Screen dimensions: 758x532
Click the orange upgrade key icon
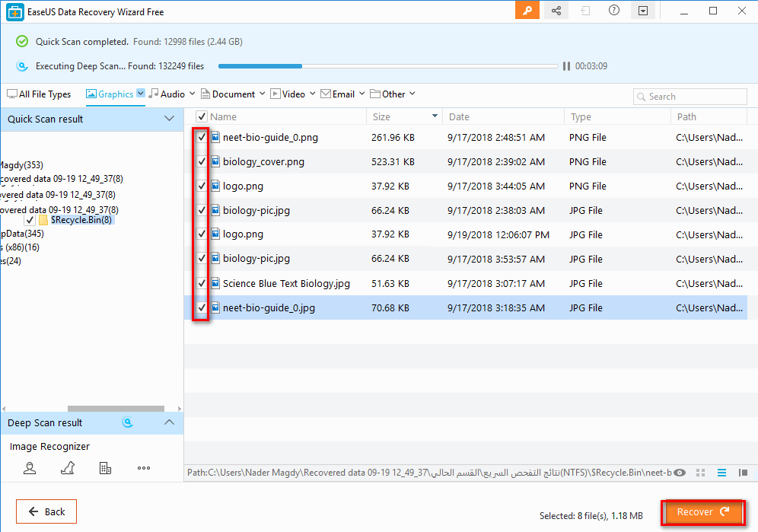[527, 11]
